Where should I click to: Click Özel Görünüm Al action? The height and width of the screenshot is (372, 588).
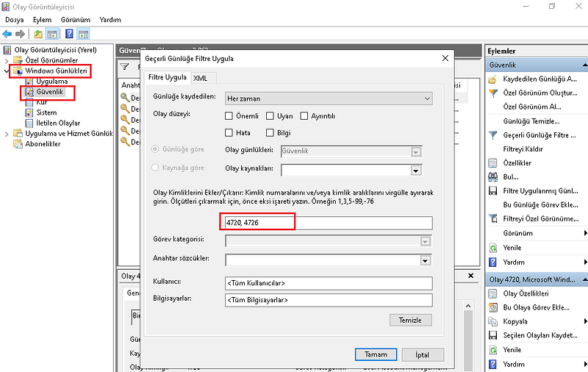tap(532, 107)
